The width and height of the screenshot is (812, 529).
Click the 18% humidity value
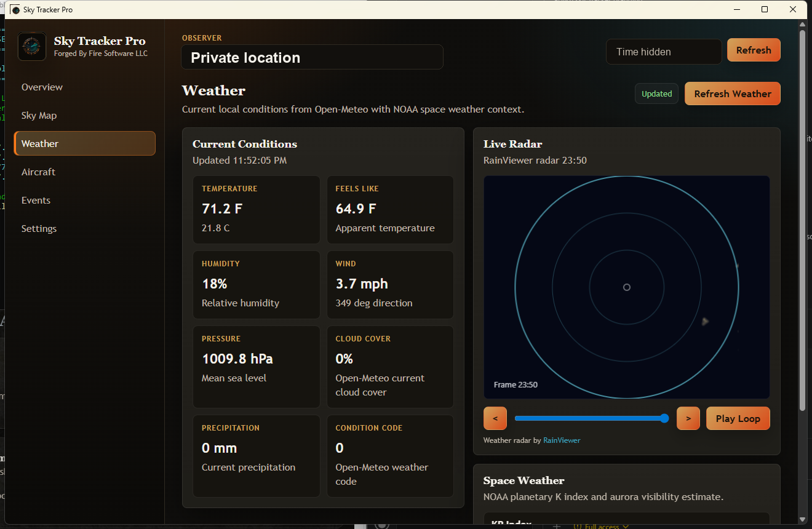click(x=215, y=284)
